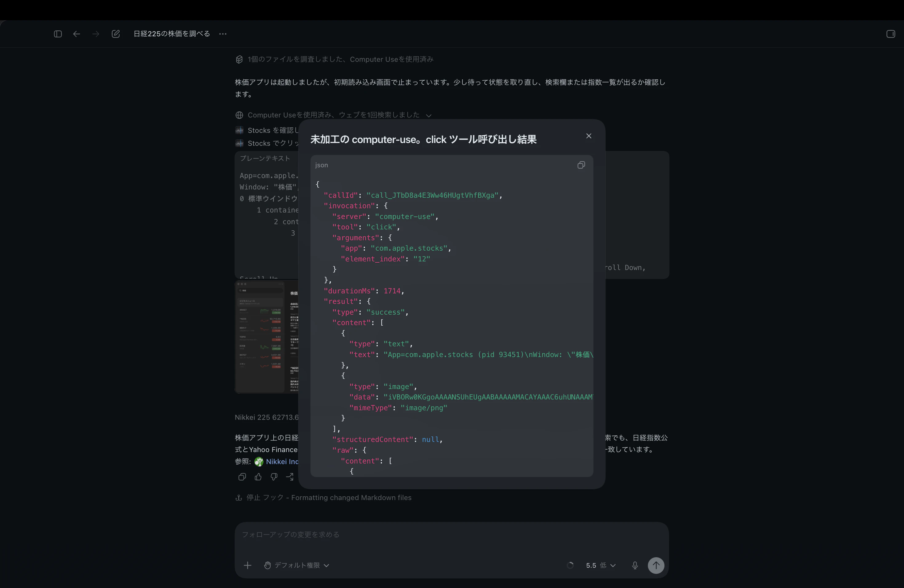Open the Nikkei Inc reference link
Screen dimensions: 904x588
point(282,462)
